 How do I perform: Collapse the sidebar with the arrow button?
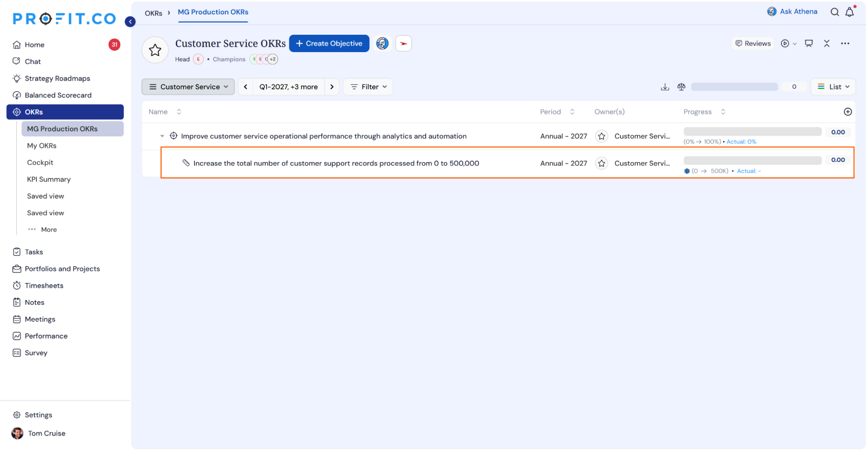pos(130,21)
